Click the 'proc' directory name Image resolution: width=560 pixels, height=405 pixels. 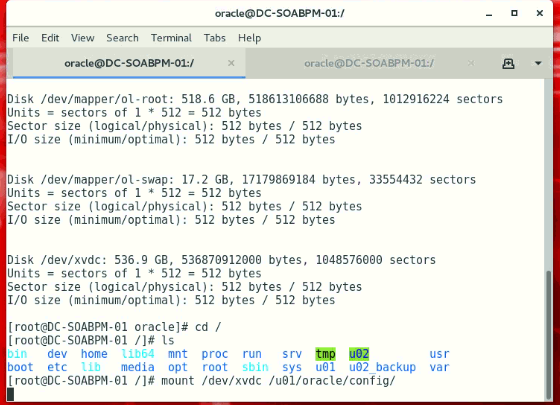pyautogui.click(x=214, y=354)
